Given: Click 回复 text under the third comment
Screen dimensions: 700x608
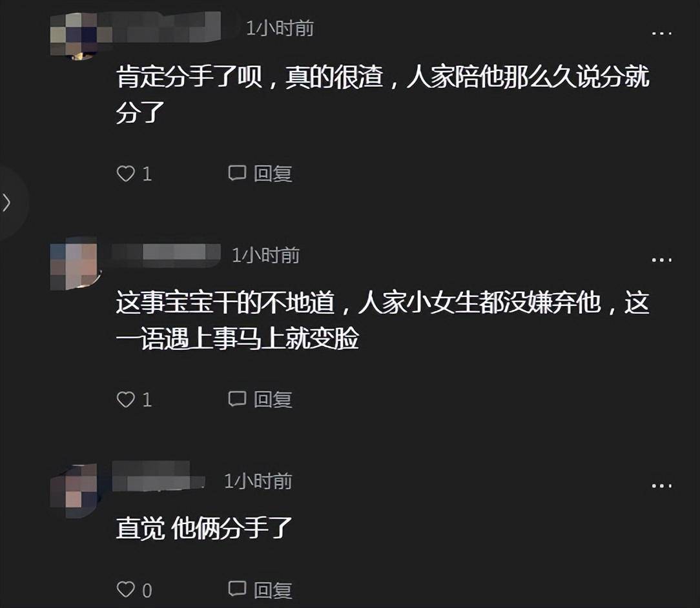Looking at the screenshot, I should click(273, 590).
